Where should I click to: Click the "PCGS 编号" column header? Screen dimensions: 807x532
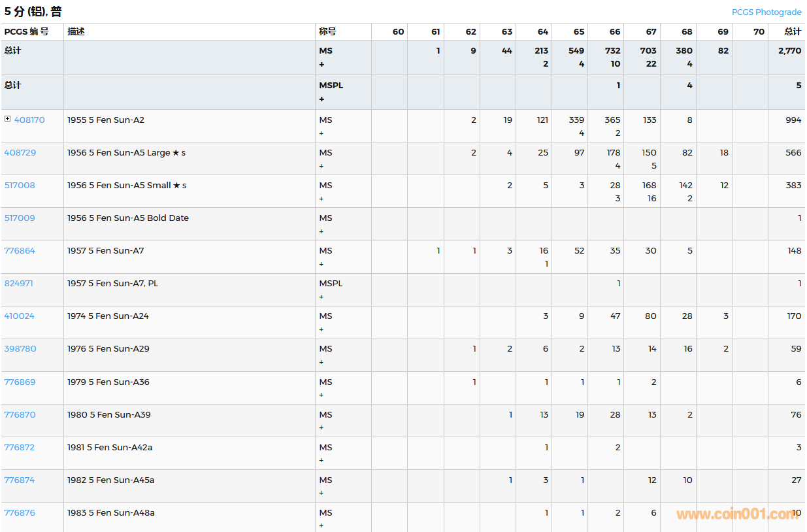point(26,31)
